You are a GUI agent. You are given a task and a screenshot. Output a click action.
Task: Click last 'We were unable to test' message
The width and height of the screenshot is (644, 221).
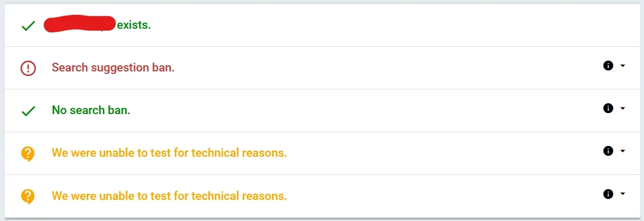click(x=169, y=196)
